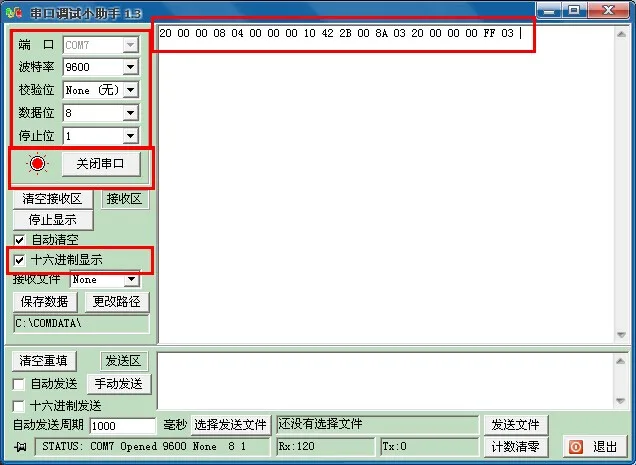Click the Rx:120 counter text

(x=297, y=446)
